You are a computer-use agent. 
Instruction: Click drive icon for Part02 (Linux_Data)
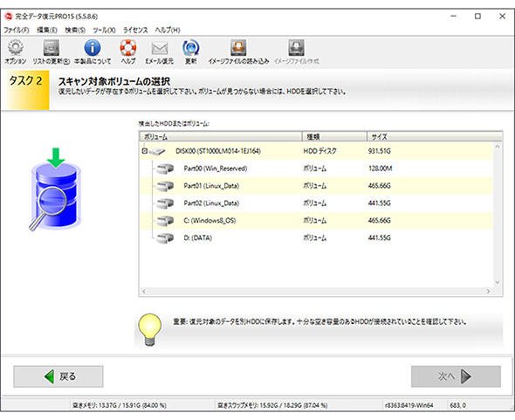[x=165, y=203]
